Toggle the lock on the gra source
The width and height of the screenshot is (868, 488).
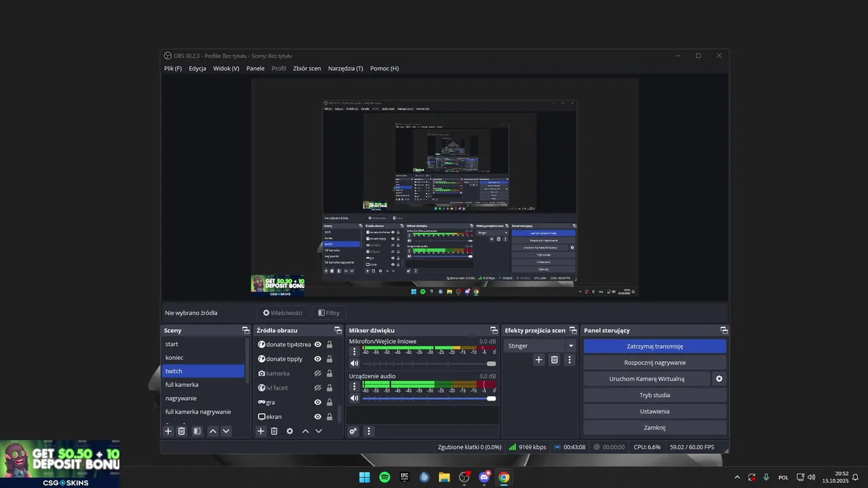pyautogui.click(x=330, y=402)
